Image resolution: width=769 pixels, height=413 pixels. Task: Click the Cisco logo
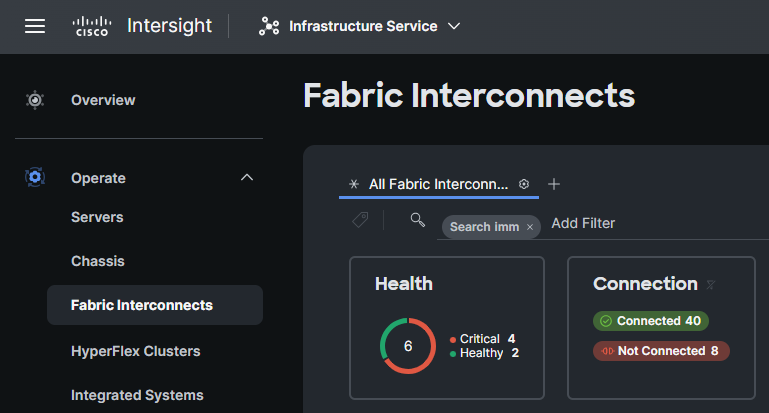[92, 26]
